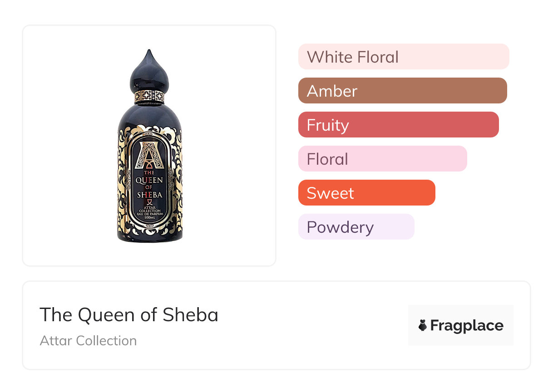Click the Eau de Parfum text on bottle
The image size is (553, 392).
click(150, 214)
